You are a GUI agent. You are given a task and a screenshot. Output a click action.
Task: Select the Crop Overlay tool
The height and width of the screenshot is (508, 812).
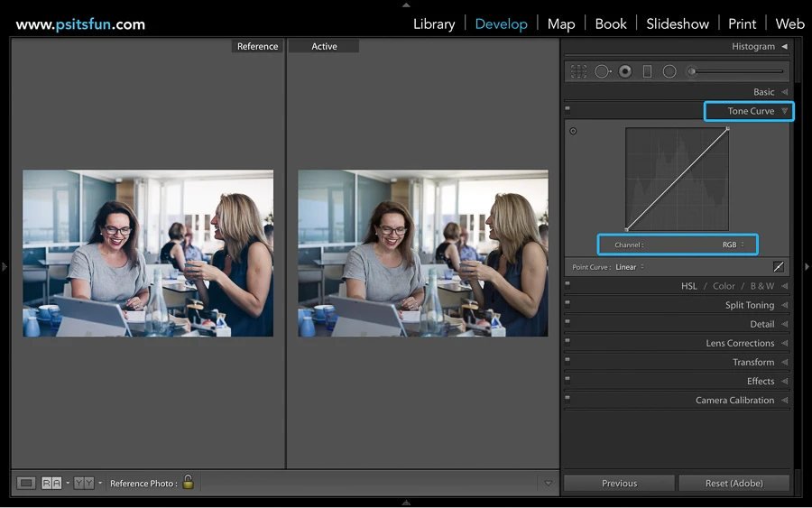click(x=578, y=71)
